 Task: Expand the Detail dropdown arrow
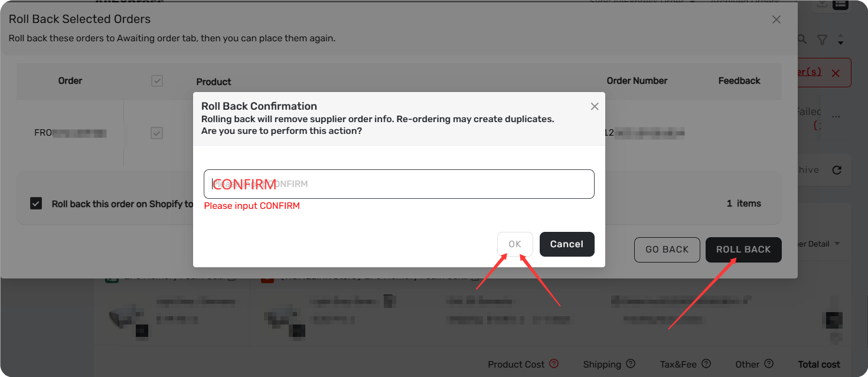837,244
